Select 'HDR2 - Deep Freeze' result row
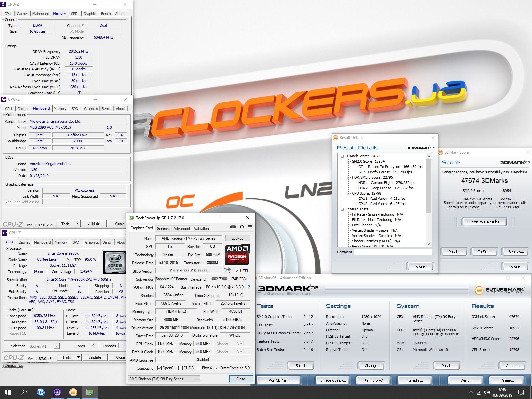532x399 pixels. coord(386,188)
